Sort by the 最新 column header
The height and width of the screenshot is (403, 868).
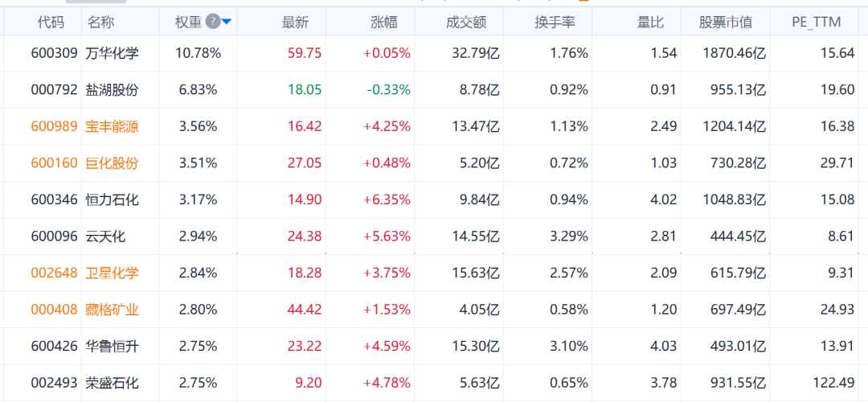click(x=295, y=22)
